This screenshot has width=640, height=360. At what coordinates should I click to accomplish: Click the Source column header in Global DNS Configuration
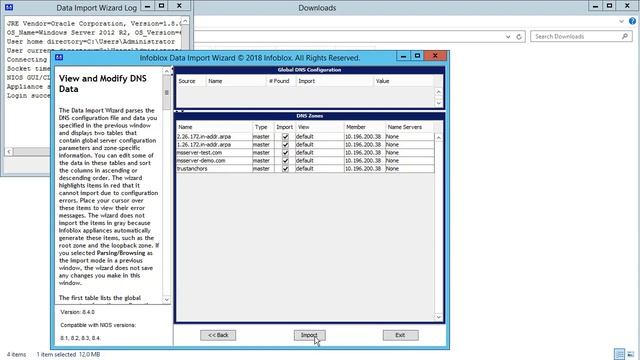tap(191, 81)
